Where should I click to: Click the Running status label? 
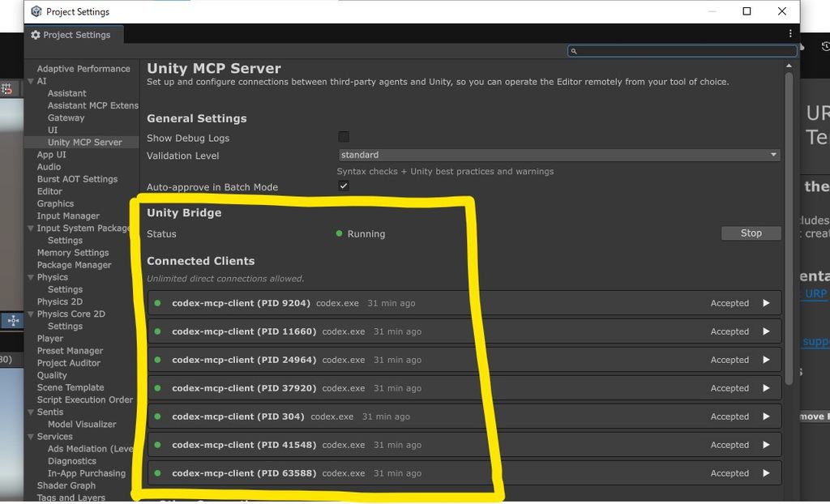pos(366,234)
